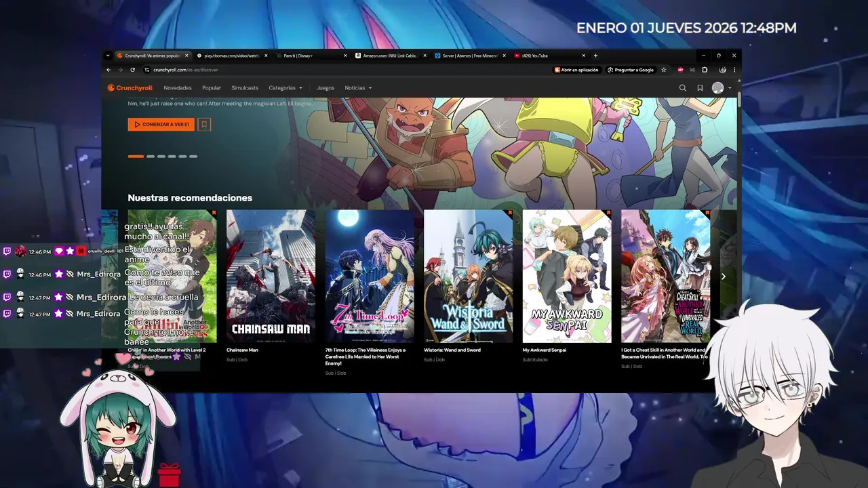The image size is (868, 488).
Task: Open Wistoria: Wand and Sword title link
Action: tap(452, 350)
